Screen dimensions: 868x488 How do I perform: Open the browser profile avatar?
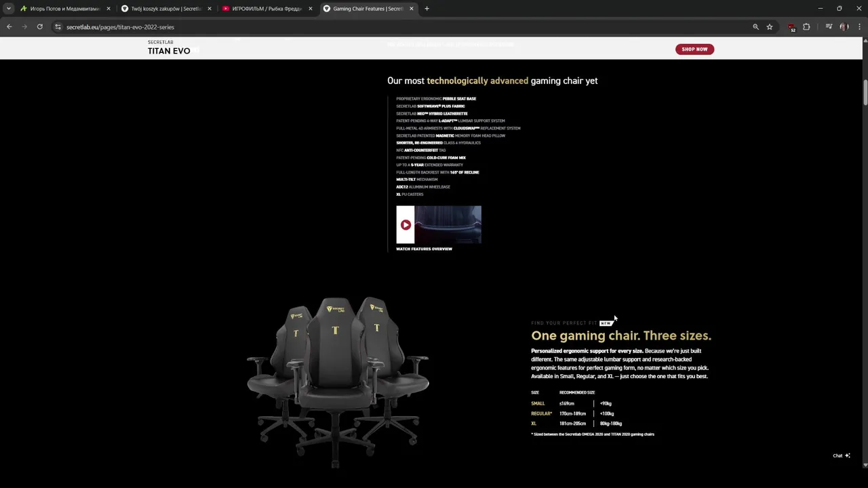coord(844,27)
